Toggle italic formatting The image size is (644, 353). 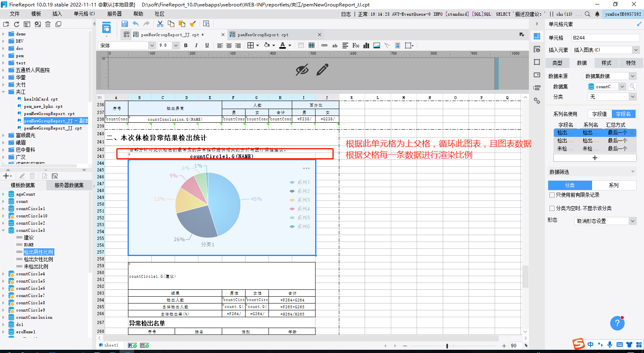coord(196,45)
